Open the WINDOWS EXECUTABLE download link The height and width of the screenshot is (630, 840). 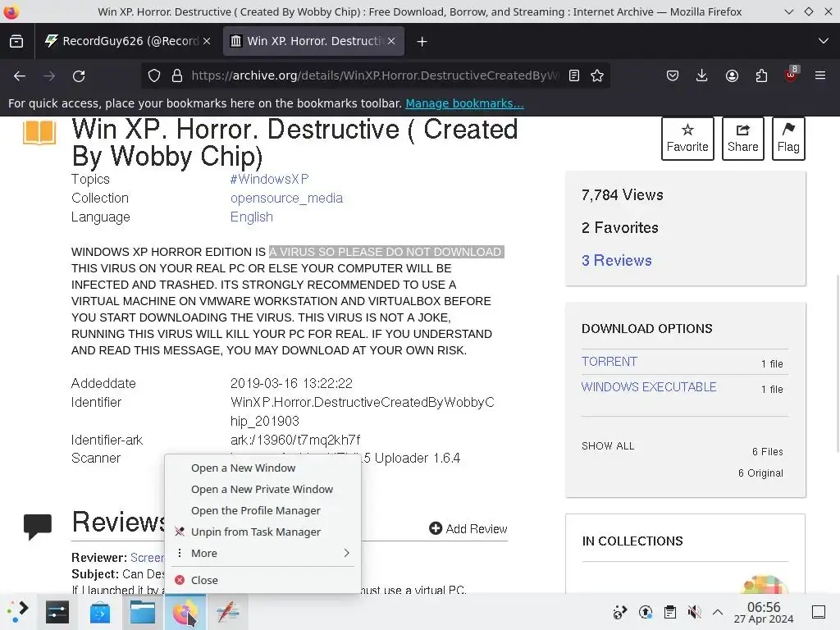coord(649,387)
